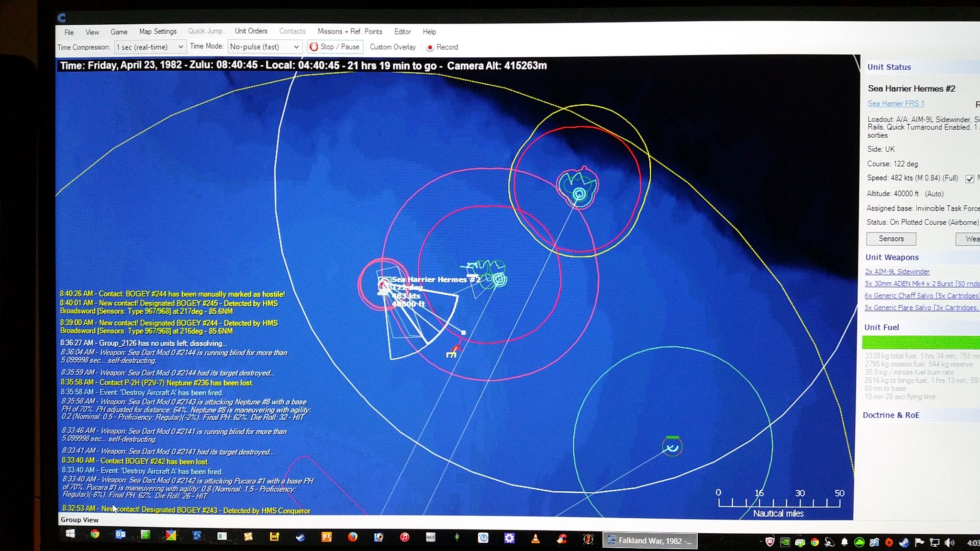Toggle the checkbox beside the Speed value
Screen dimensions: 980x551
click(969, 179)
